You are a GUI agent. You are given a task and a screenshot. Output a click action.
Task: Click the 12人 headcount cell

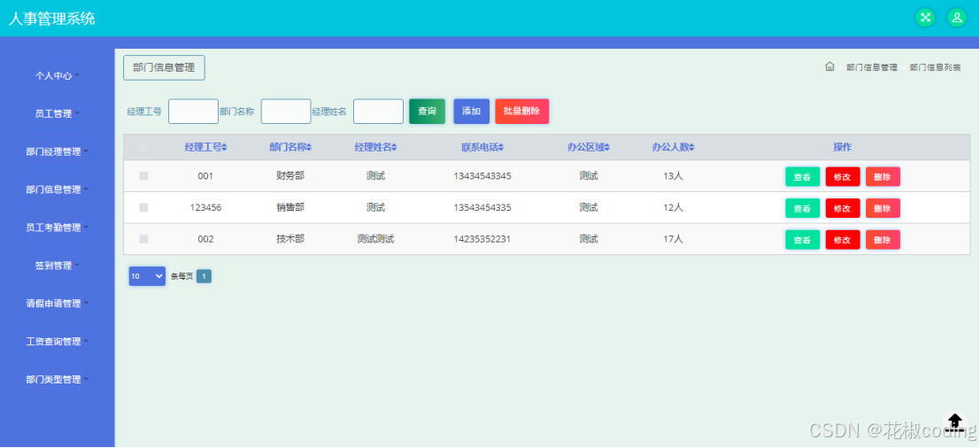pyautogui.click(x=673, y=207)
